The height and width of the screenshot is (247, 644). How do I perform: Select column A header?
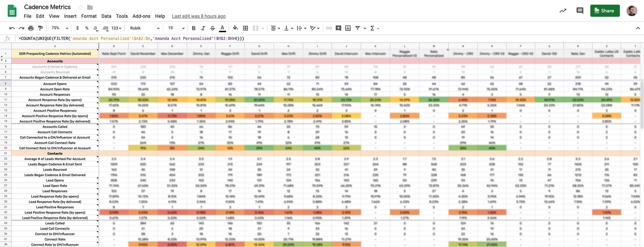(x=55, y=46)
